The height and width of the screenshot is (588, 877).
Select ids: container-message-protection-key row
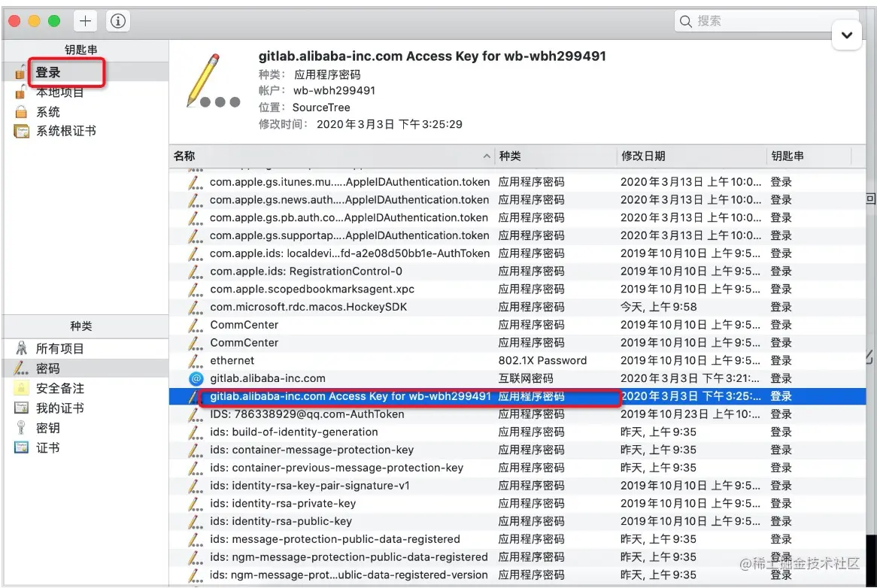pyautogui.click(x=517, y=450)
